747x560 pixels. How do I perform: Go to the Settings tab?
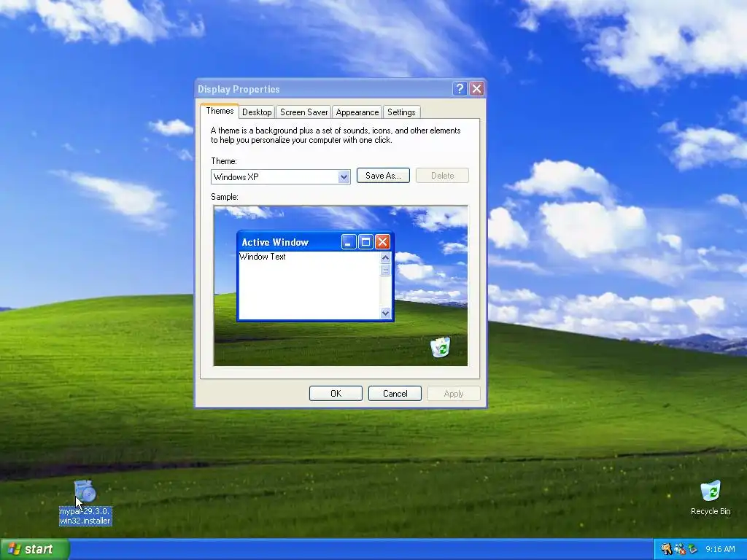[x=401, y=112]
